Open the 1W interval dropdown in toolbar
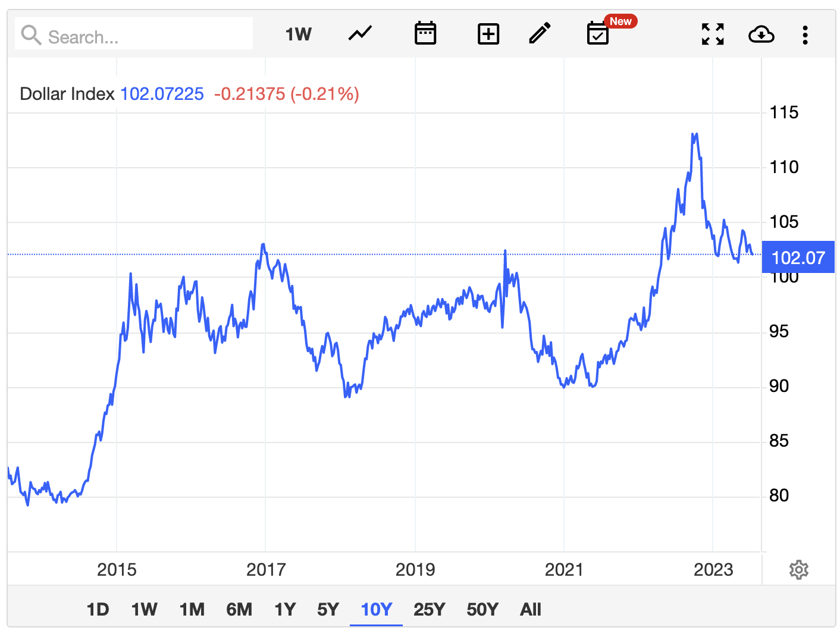 298,34
